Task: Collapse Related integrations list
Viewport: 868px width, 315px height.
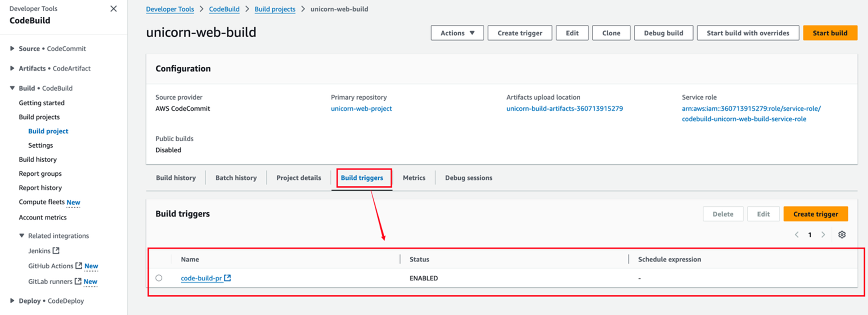Action: coord(22,236)
